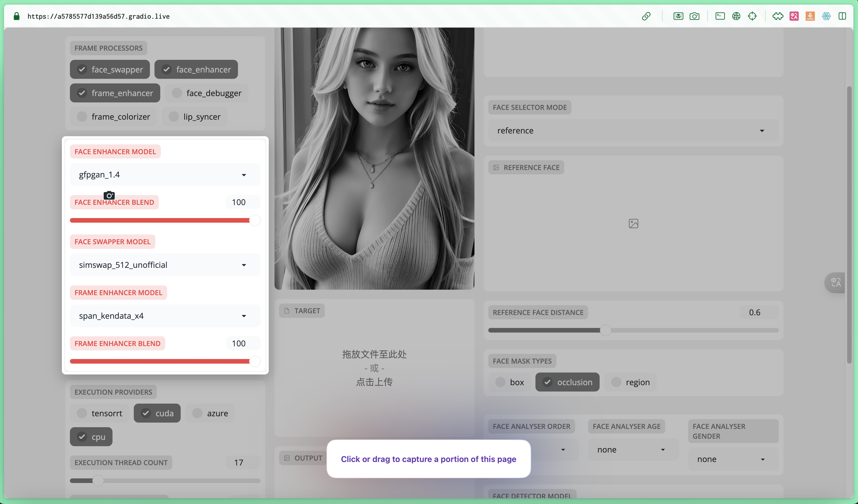Click the browser address bar URL
The width and height of the screenshot is (858, 504).
coord(98,16)
